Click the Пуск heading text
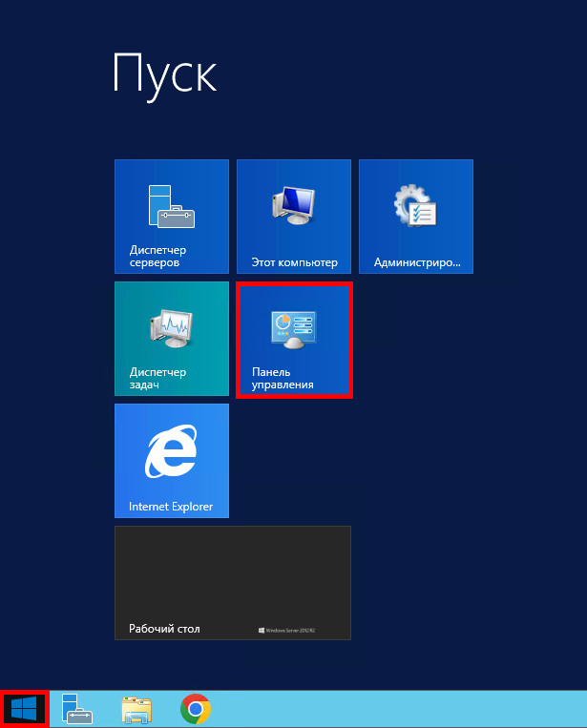The height and width of the screenshot is (728, 587). tap(165, 73)
